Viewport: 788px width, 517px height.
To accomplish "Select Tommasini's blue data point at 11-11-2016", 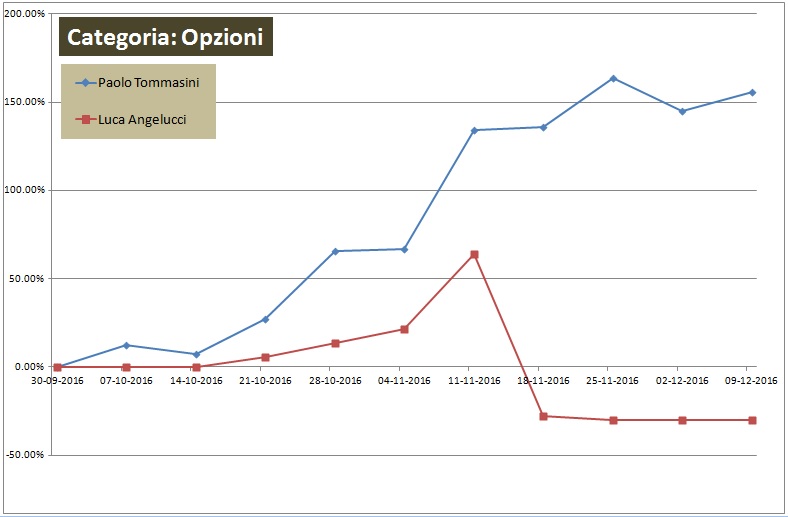I will click(x=474, y=130).
